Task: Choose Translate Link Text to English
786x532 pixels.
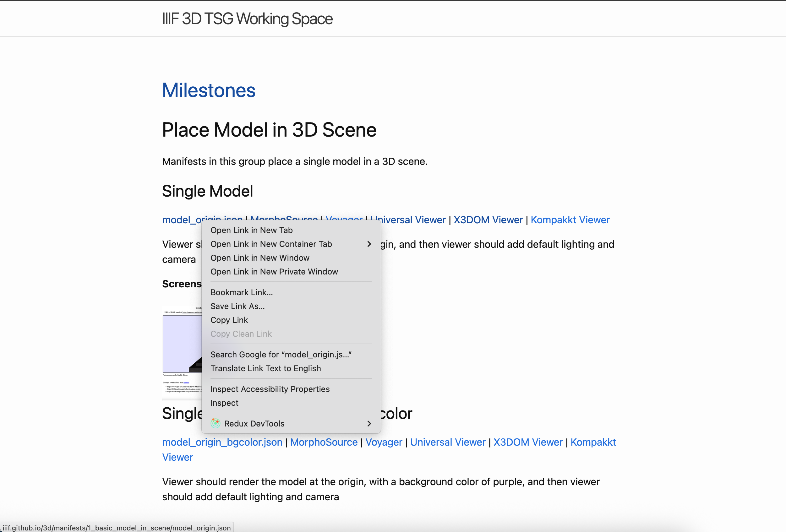Action: 265,368
